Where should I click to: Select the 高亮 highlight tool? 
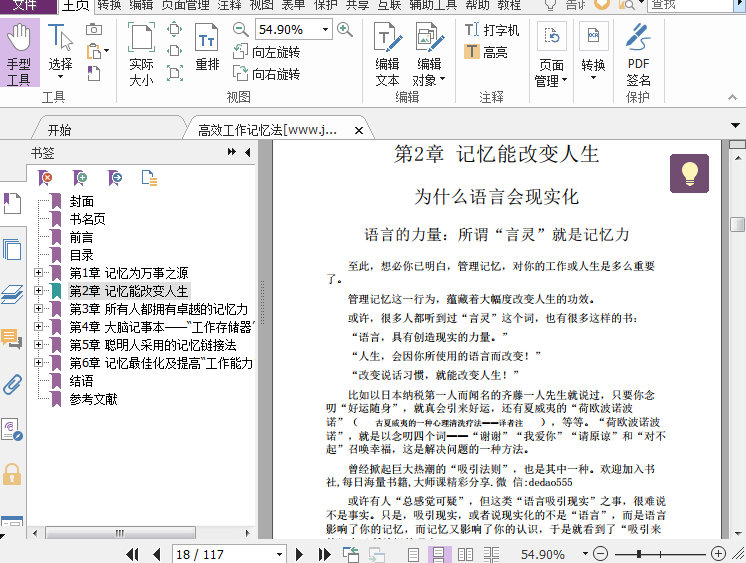486,51
